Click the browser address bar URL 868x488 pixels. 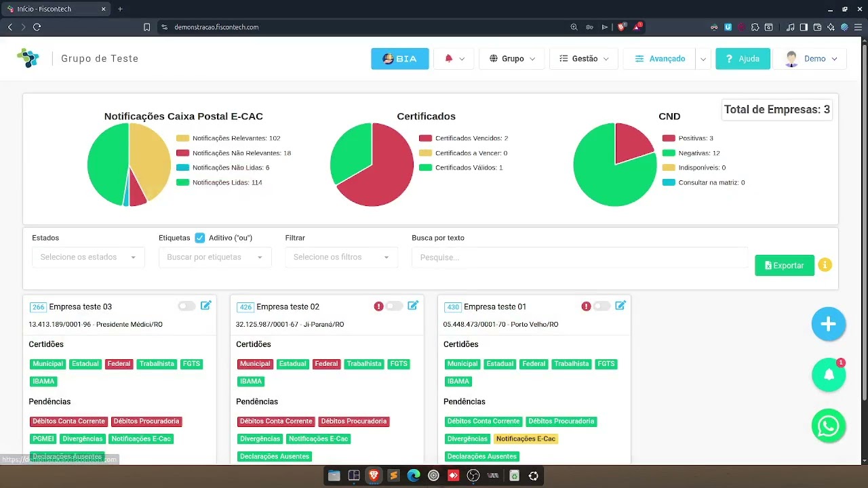pyautogui.click(x=216, y=27)
